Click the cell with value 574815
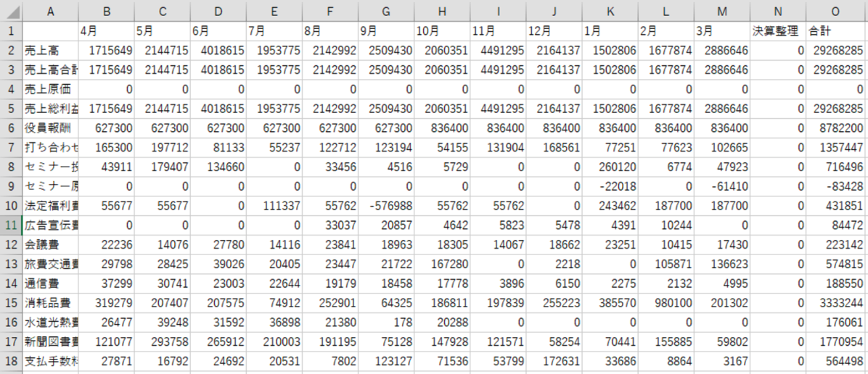868x374 pixels. [837, 265]
